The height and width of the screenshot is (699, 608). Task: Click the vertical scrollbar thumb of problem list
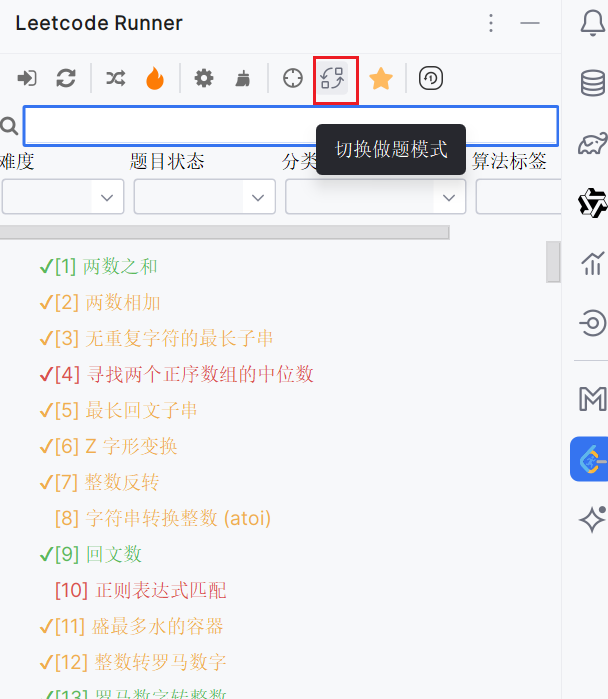click(x=553, y=262)
